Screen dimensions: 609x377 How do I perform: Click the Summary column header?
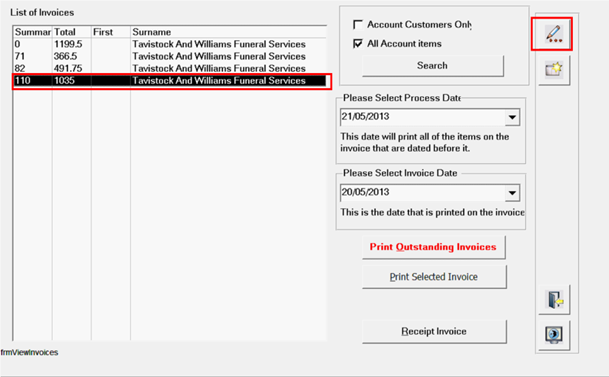pos(33,32)
